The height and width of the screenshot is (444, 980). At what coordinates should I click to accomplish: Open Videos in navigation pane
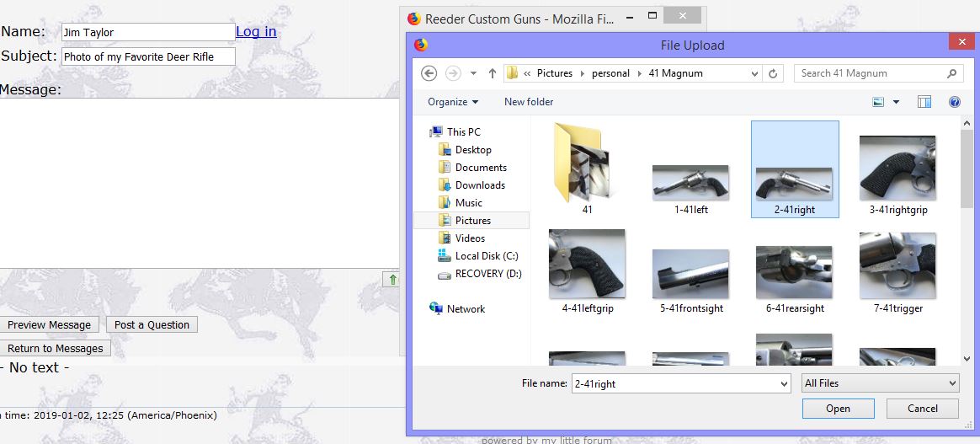(x=461, y=238)
